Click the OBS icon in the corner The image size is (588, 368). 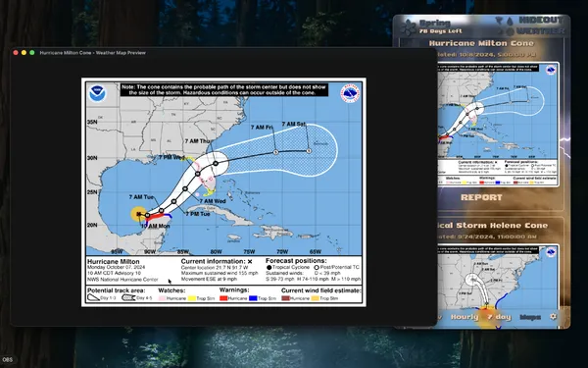(x=7, y=359)
